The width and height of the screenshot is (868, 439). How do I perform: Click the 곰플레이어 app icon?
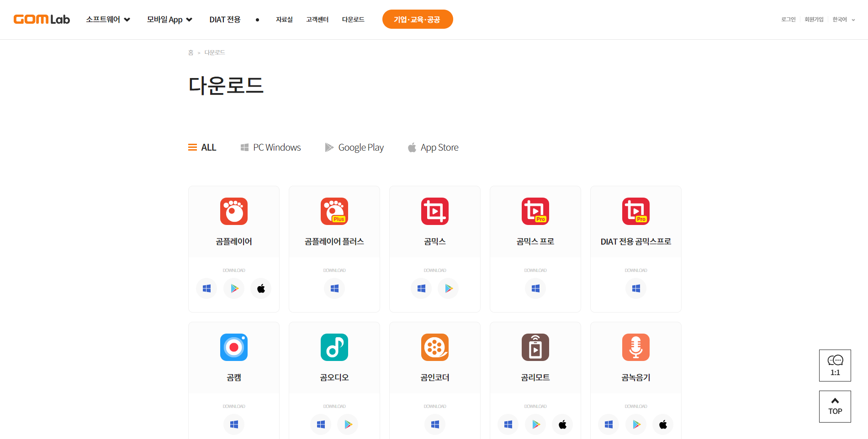[x=234, y=211]
